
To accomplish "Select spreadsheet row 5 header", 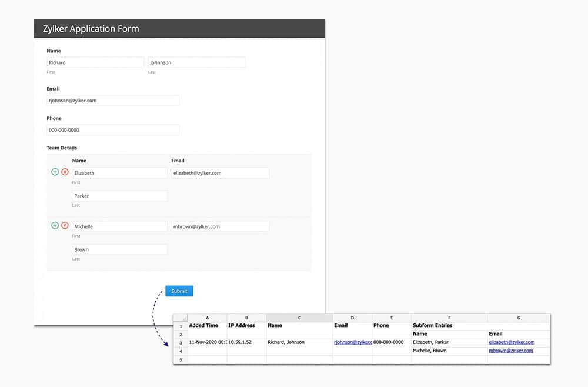I will coord(181,359).
